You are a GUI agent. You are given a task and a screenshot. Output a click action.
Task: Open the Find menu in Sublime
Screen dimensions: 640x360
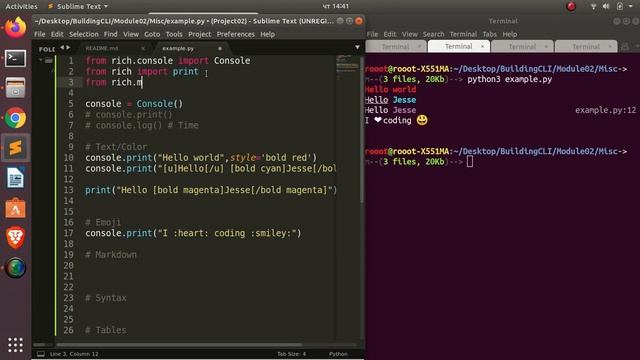click(x=110, y=34)
